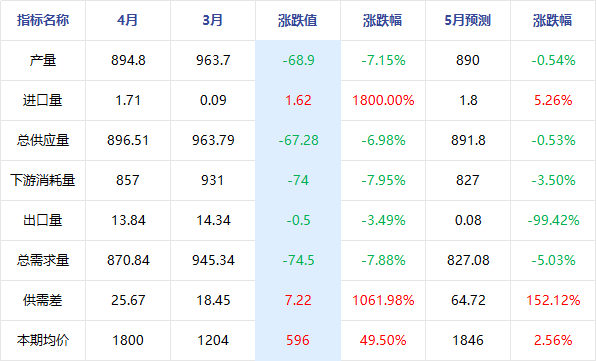Select the 本期均价 row label
The width and height of the screenshot is (596, 361).
(x=43, y=340)
